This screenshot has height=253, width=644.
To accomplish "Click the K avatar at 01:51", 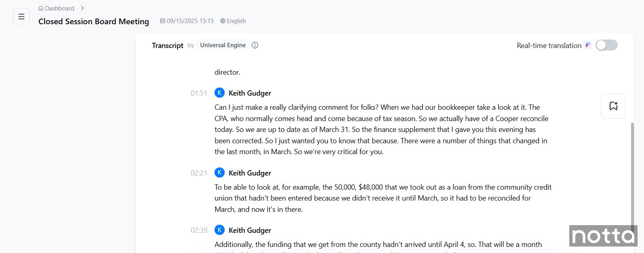I will 219,93.
